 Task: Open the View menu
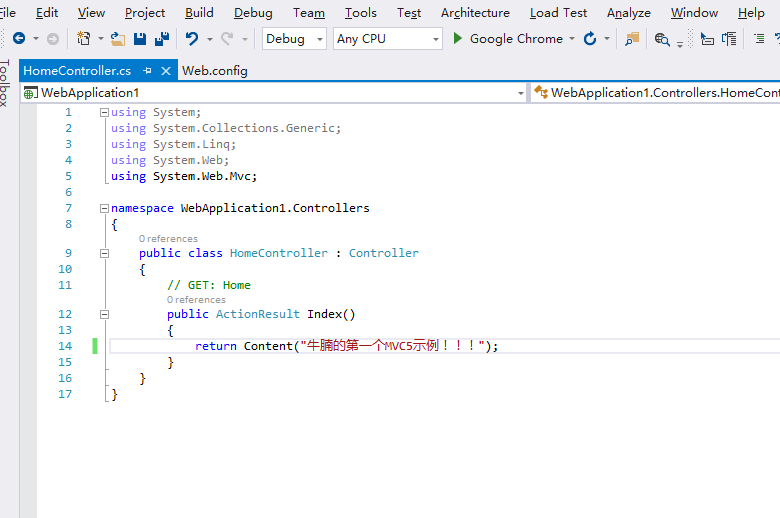click(92, 12)
